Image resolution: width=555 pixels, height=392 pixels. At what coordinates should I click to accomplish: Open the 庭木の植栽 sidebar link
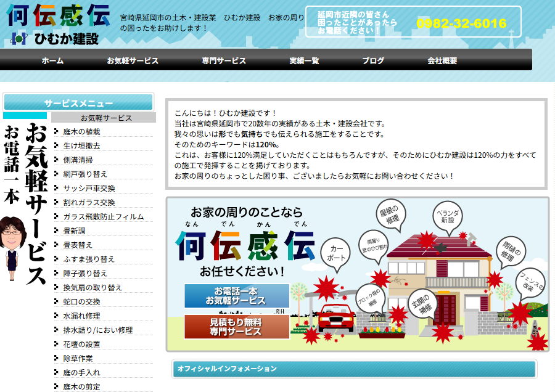point(81,131)
